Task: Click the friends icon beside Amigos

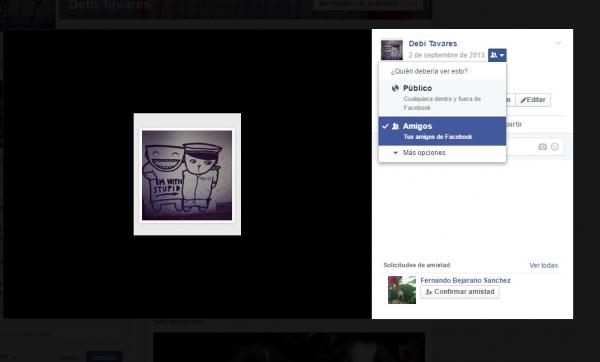Action: point(396,126)
